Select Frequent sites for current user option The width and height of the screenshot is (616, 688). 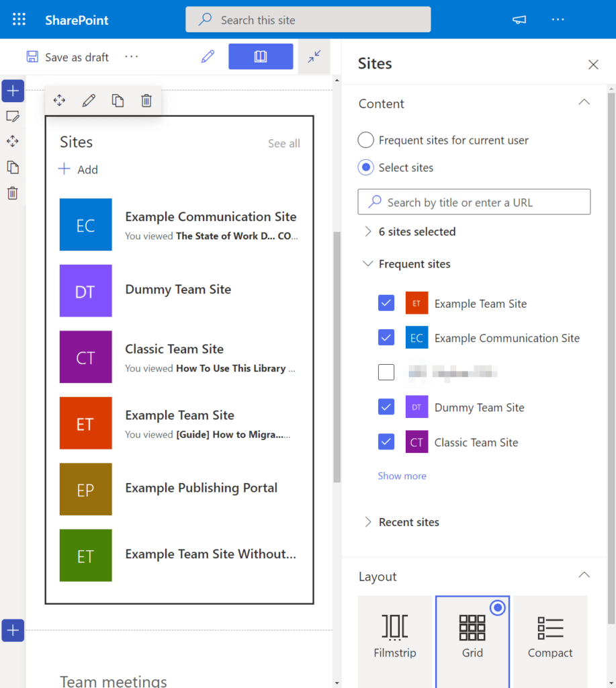tap(366, 140)
